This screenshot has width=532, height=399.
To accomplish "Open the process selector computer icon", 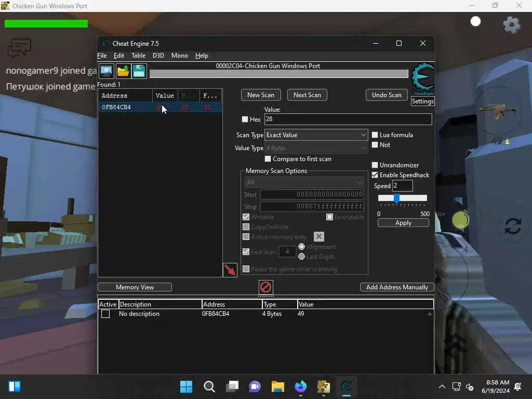I will click(106, 71).
